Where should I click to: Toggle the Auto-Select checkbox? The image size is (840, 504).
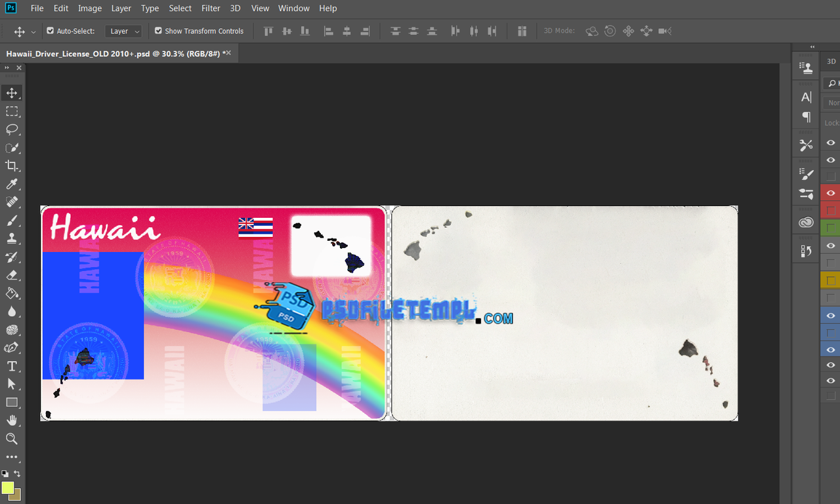[x=51, y=31]
